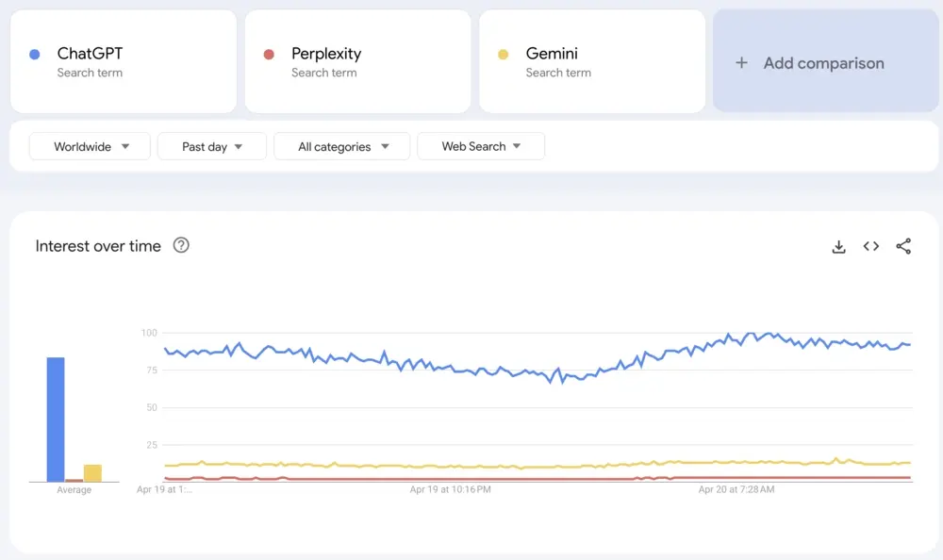
Task: Open the Worldwide region dropdown
Action: pyautogui.click(x=90, y=146)
